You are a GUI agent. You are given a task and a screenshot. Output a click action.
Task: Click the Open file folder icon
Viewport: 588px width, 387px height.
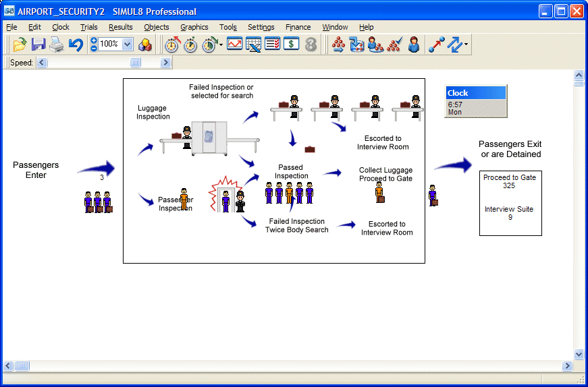point(20,45)
